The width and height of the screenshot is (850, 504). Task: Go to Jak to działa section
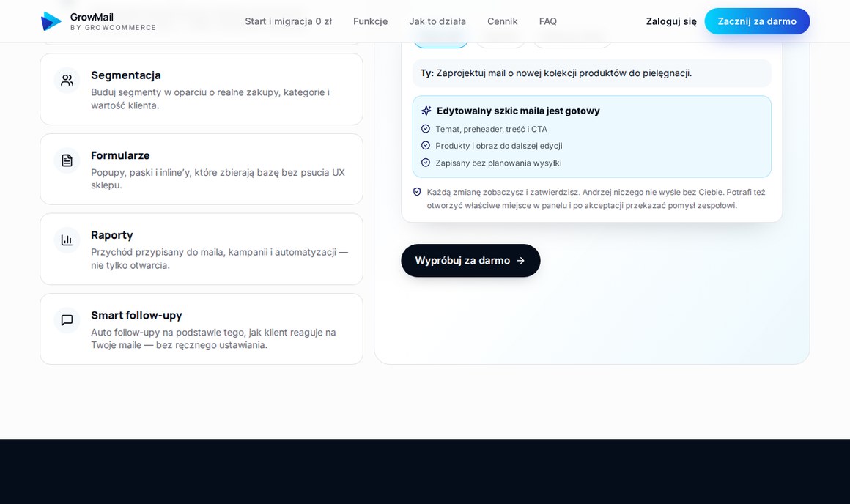(437, 21)
